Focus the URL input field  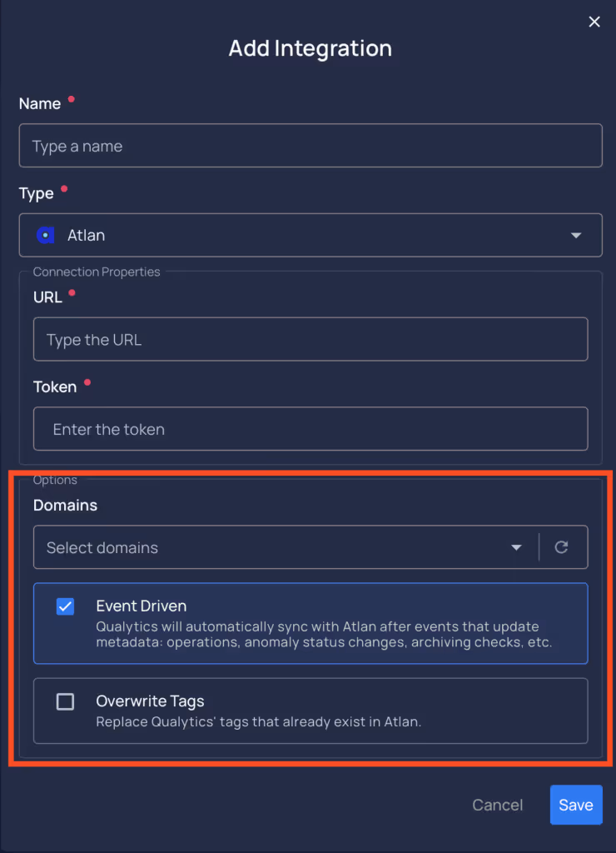tap(310, 339)
